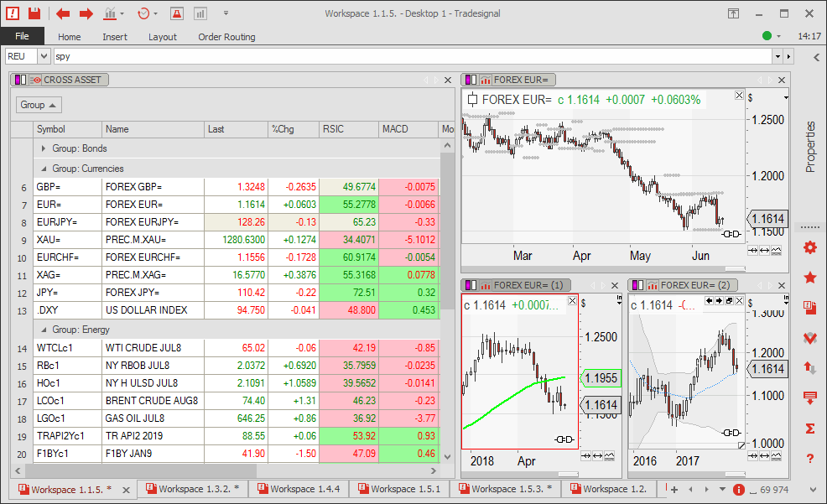
Task: Open the flask strategy tester icon
Action: tap(177, 13)
